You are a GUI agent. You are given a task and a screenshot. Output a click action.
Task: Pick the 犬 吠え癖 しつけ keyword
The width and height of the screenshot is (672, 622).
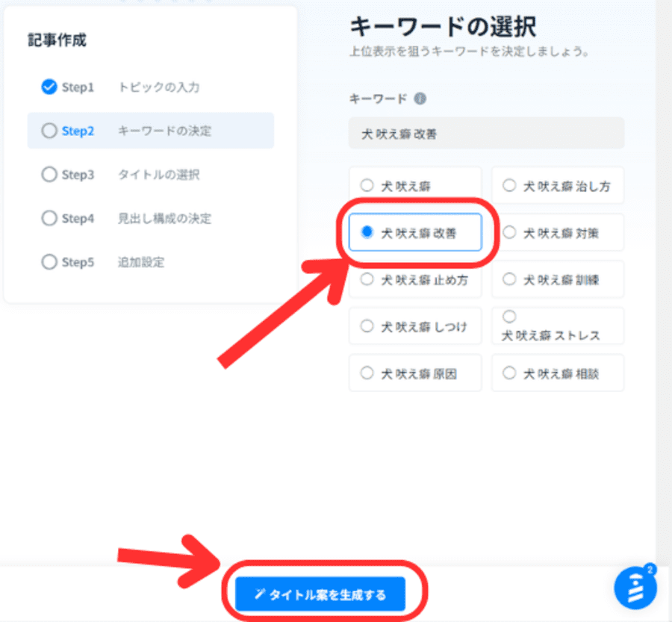coord(415,326)
